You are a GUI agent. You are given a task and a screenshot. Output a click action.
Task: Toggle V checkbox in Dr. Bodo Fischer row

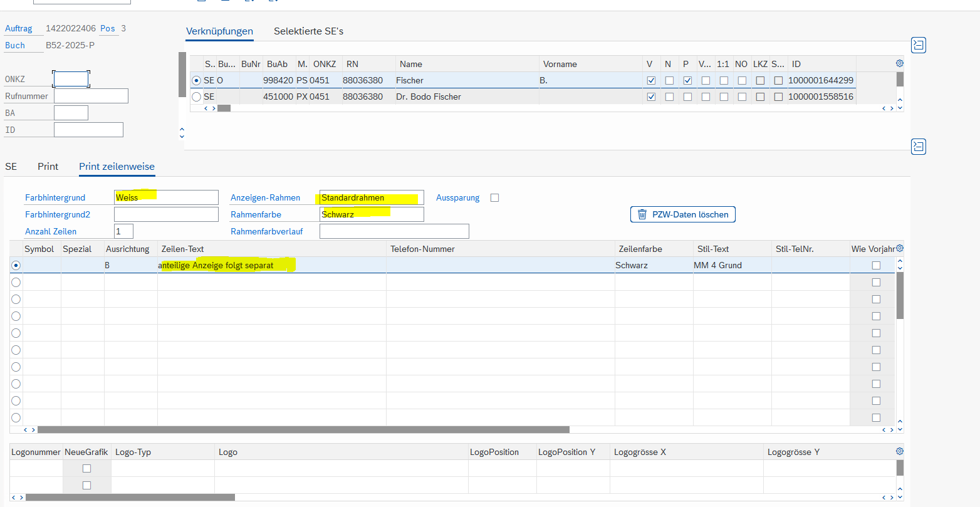click(x=651, y=97)
